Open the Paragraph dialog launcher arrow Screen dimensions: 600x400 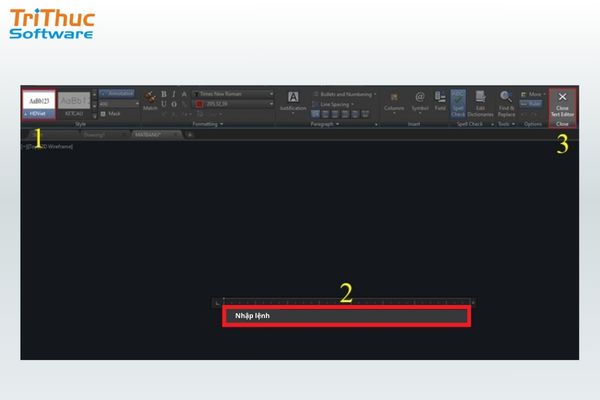pos(376,124)
